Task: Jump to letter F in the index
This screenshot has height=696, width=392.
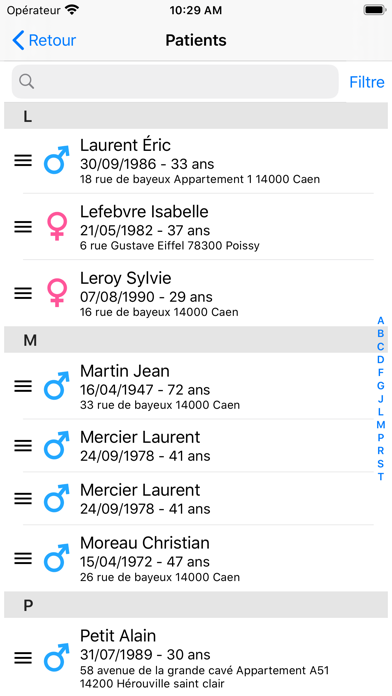Action: [380, 373]
